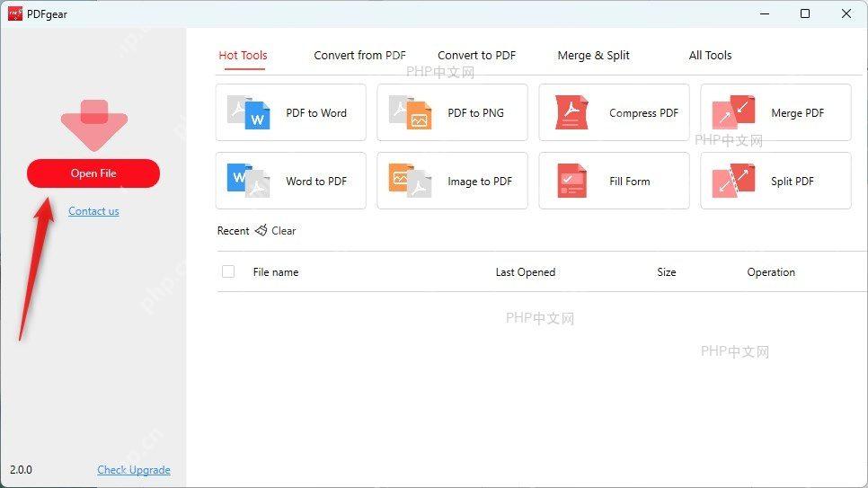This screenshot has width=868, height=488.
Task: Click the PDF to PNG icon
Action: (x=411, y=112)
